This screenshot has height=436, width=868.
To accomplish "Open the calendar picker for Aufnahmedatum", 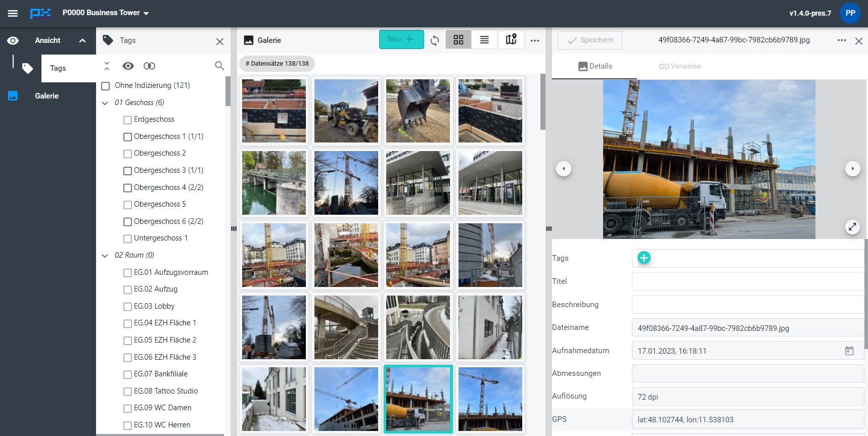I will pos(849,351).
